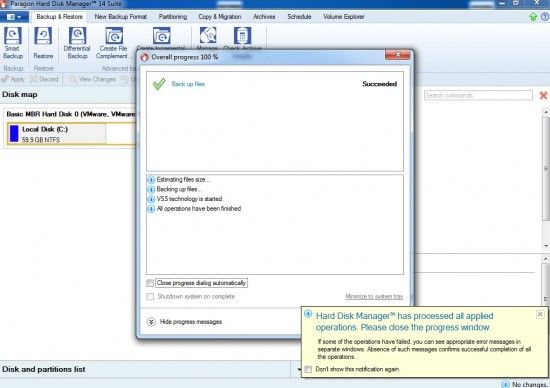The width and height of the screenshot is (550, 388).
Task: Open the application menu button
Action: (x=13, y=16)
